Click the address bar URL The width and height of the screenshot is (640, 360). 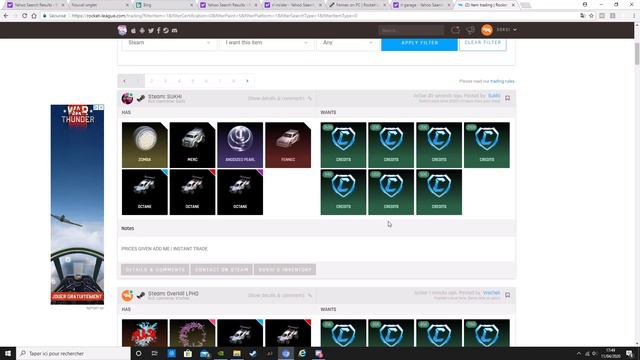(214, 16)
